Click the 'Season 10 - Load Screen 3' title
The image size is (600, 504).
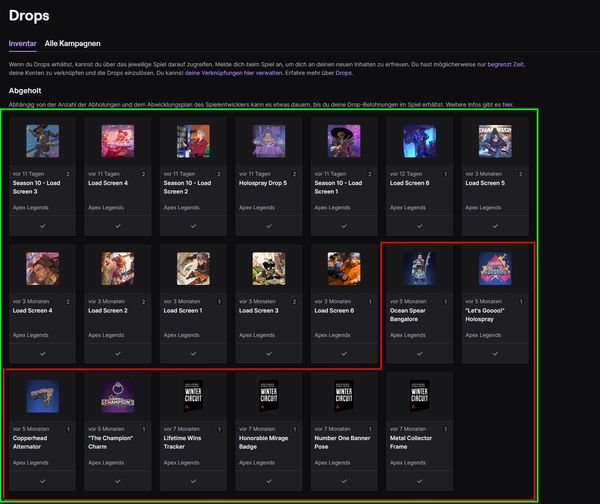point(36,187)
